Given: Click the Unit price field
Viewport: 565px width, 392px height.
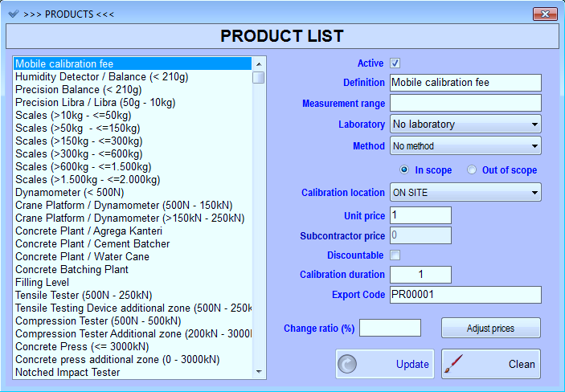Looking at the screenshot, I should point(420,215).
